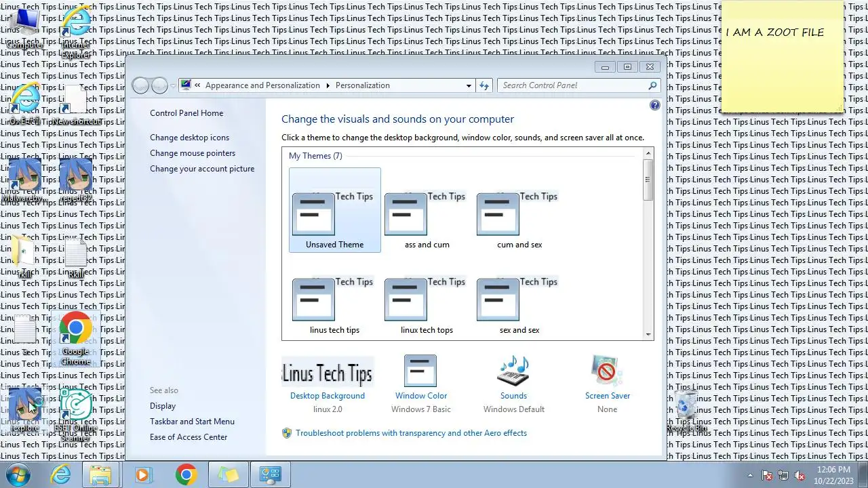Select the iexplore desktop shortcut
868x488 pixels.
coord(25,409)
